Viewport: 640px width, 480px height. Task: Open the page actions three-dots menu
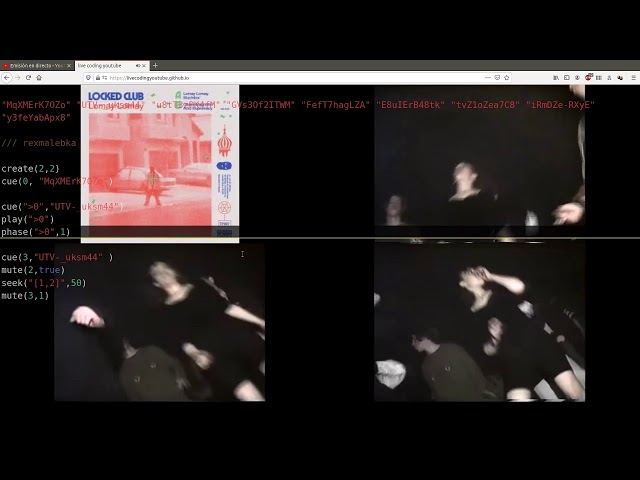488,78
